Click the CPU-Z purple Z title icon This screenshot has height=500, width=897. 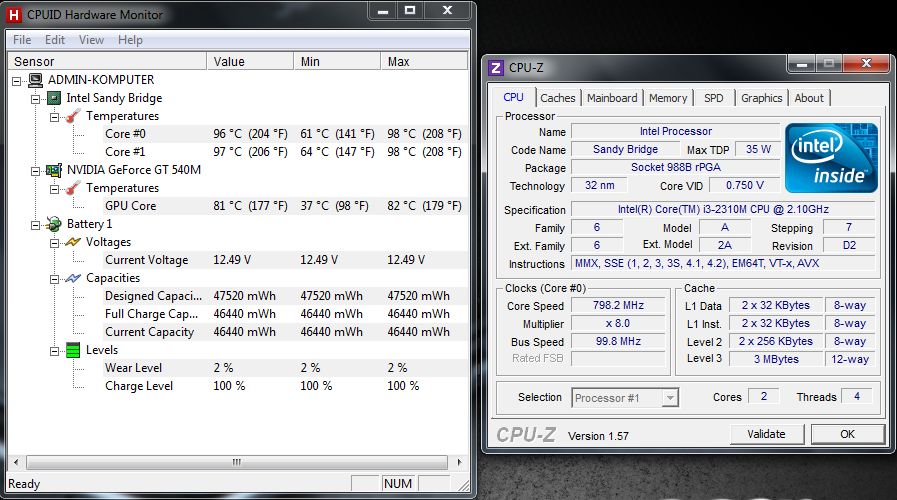[x=496, y=68]
